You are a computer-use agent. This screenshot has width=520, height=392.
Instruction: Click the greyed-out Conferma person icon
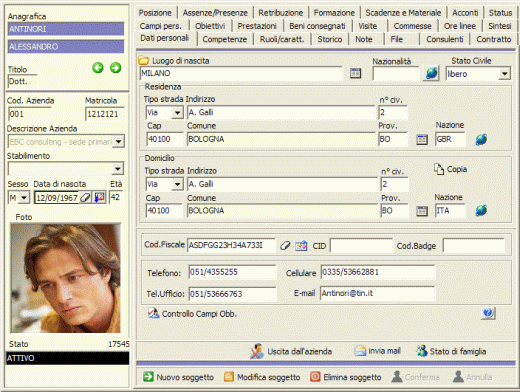point(397,377)
